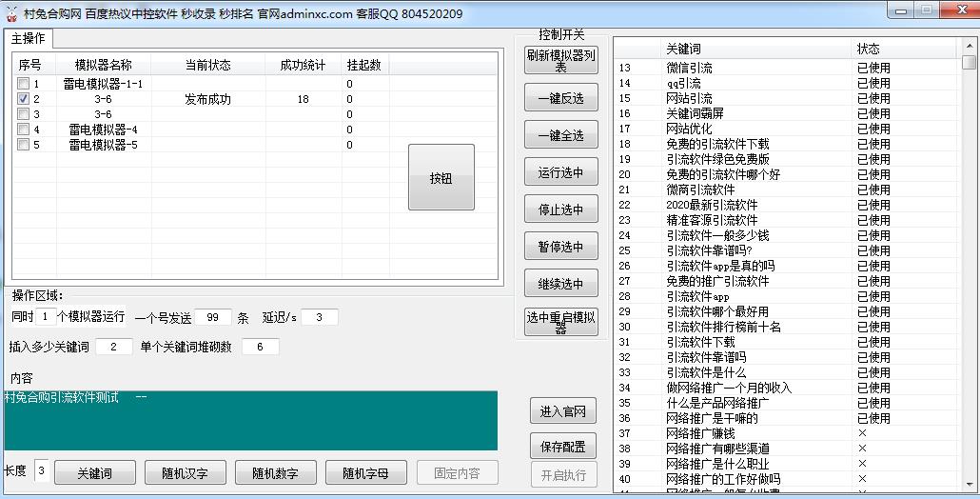Click the success count cell showing 18
Image resolution: width=980 pixels, height=499 pixels.
tap(304, 99)
